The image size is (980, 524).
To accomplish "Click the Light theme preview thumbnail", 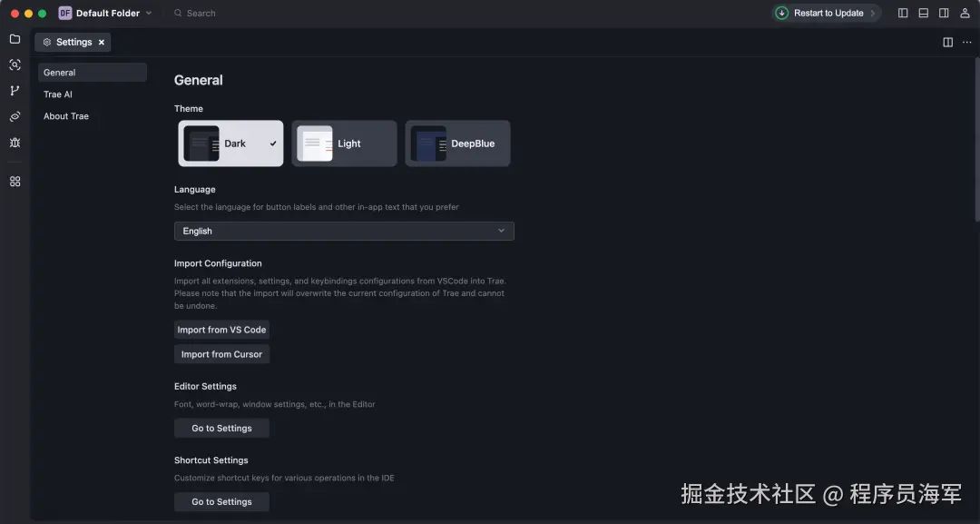I will pyautogui.click(x=315, y=143).
